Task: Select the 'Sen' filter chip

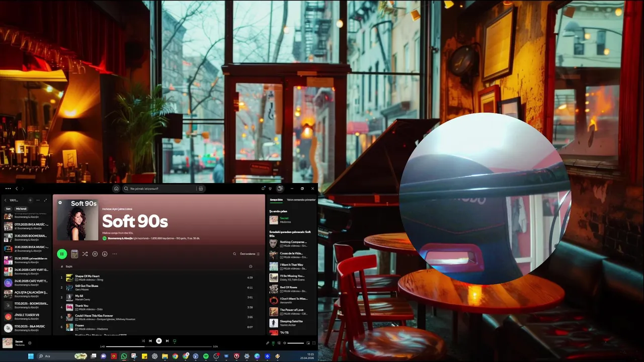Action: [8, 209]
